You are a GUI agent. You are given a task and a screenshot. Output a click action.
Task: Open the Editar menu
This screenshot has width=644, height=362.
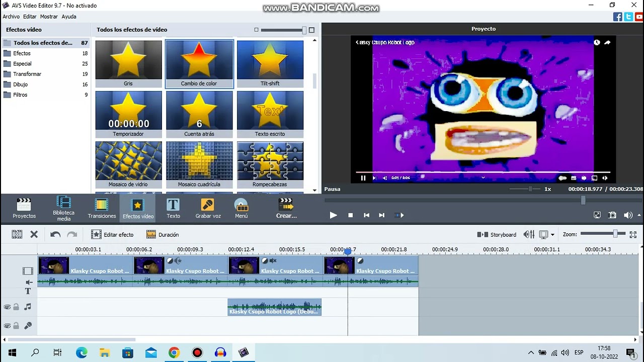tap(30, 17)
